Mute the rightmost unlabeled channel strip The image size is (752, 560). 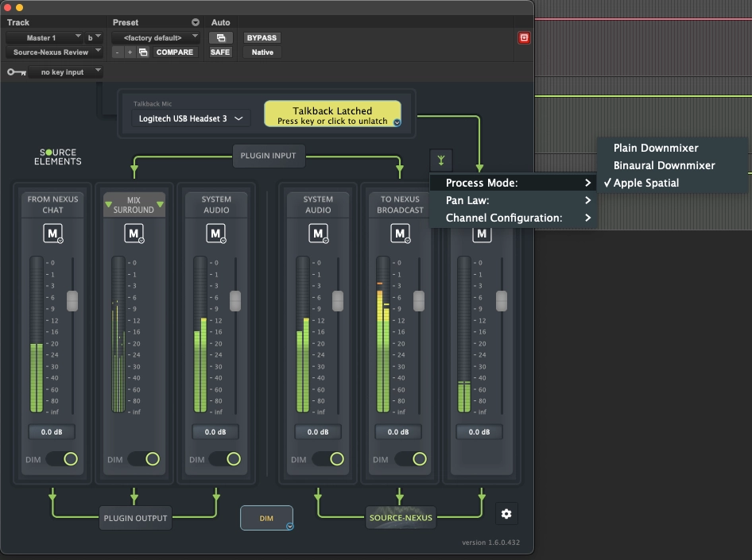click(x=482, y=234)
